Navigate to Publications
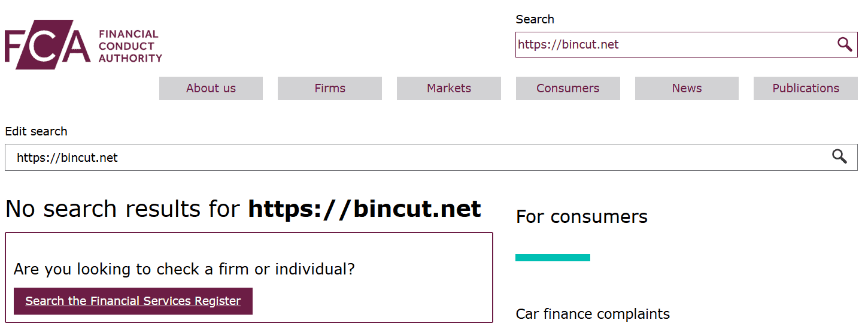Viewport: 868px width, 329px height. 805,88
